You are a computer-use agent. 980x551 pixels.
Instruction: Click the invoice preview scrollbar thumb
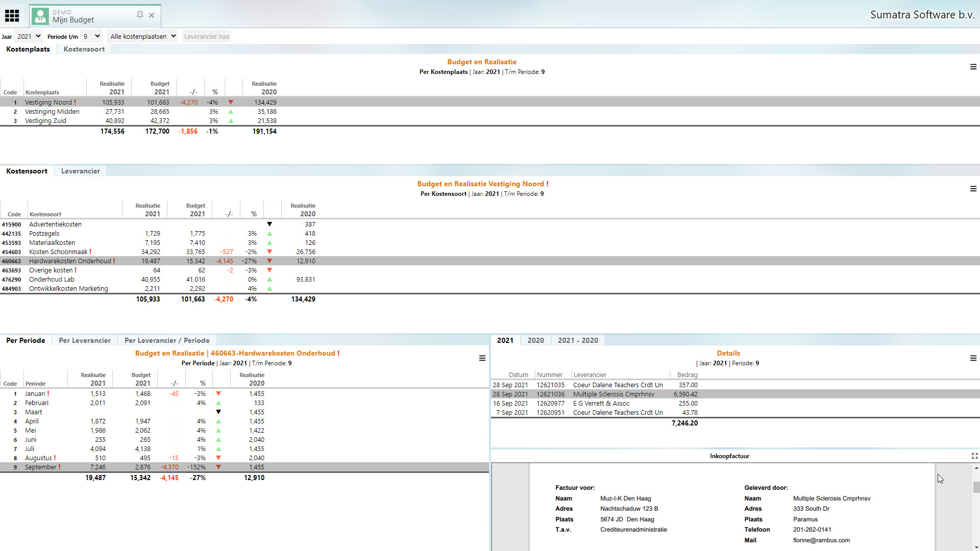[x=976, y=487]
